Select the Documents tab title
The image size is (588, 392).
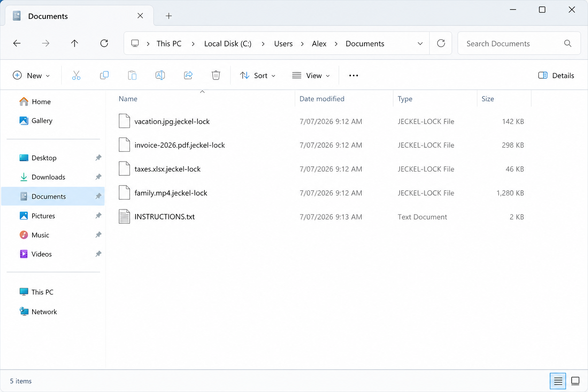coord(48,16)
